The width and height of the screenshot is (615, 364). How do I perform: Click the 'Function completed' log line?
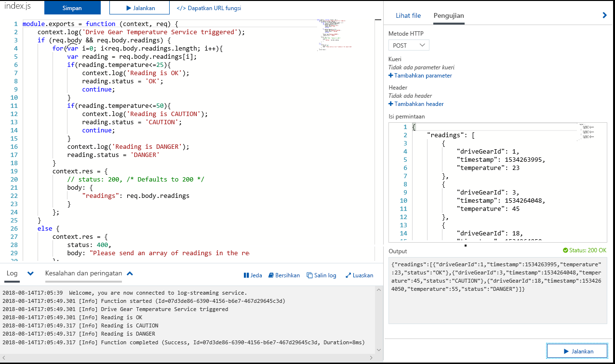184,342
